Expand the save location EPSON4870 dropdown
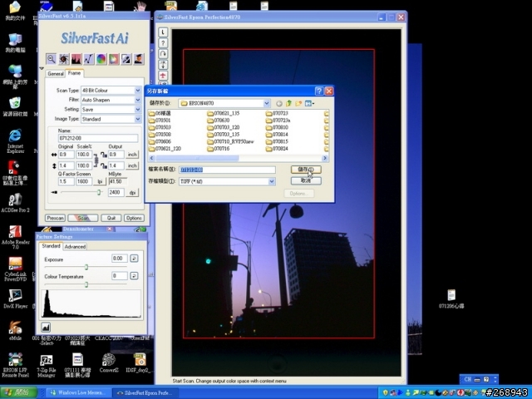Image resolution: width=532 pixels, height=399 pixels. (267, 103)
